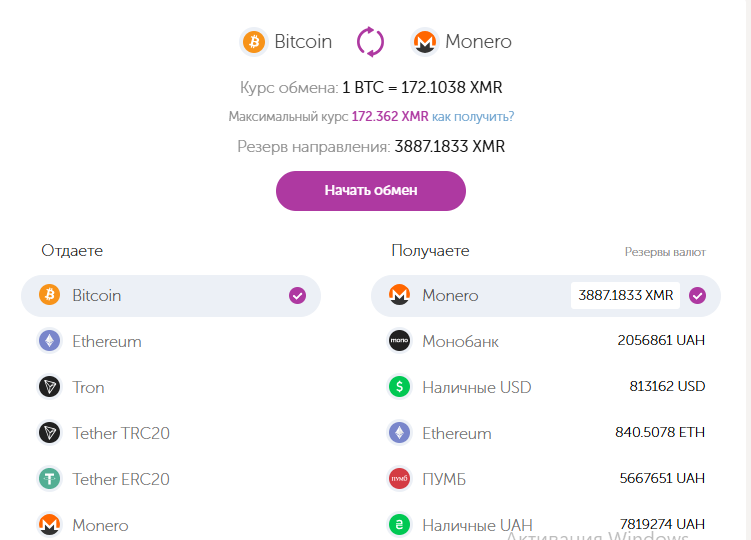Select the Ethereum icon in the give list

tap(49, 341)
